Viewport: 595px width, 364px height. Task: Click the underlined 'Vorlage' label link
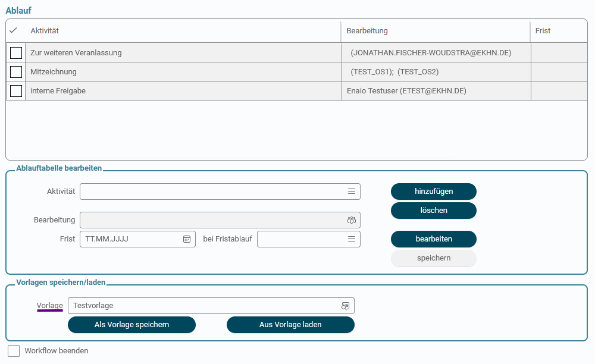[50, 306]
